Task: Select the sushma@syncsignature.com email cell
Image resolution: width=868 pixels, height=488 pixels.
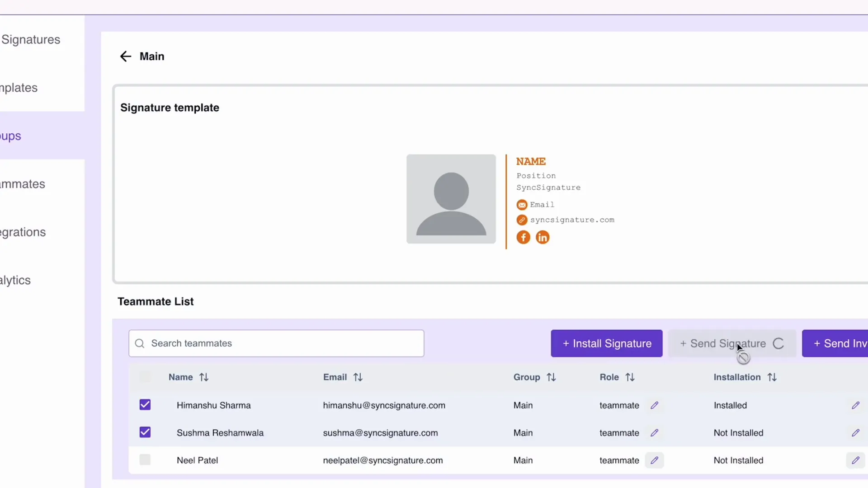Action: [381, 433]
